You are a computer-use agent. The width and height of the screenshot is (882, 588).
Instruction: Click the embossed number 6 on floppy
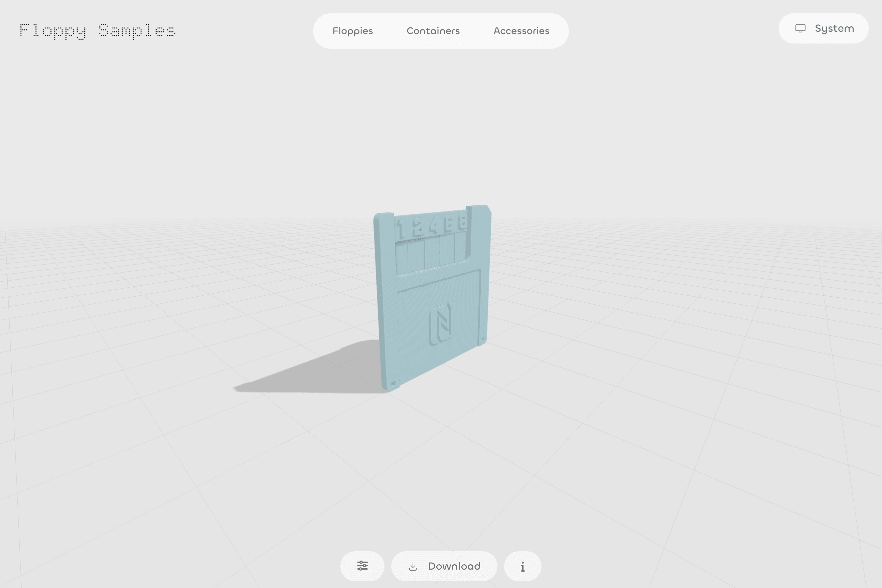point(450,223)
